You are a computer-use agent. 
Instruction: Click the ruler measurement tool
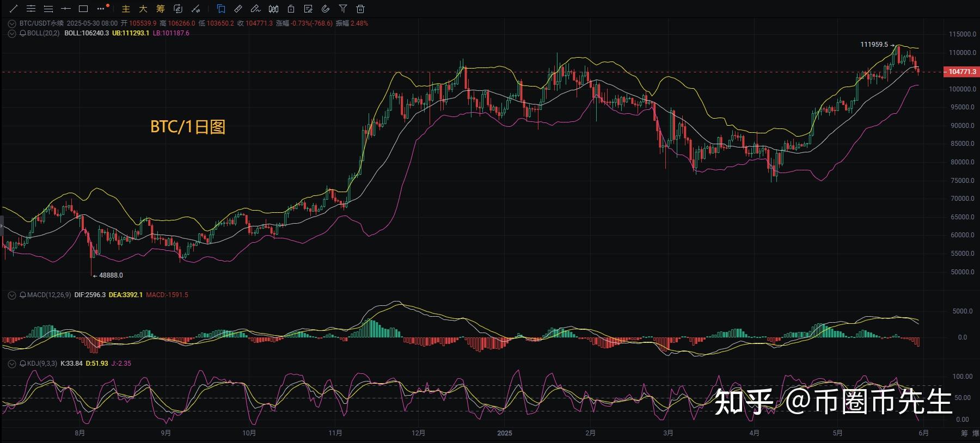[238, 9]
